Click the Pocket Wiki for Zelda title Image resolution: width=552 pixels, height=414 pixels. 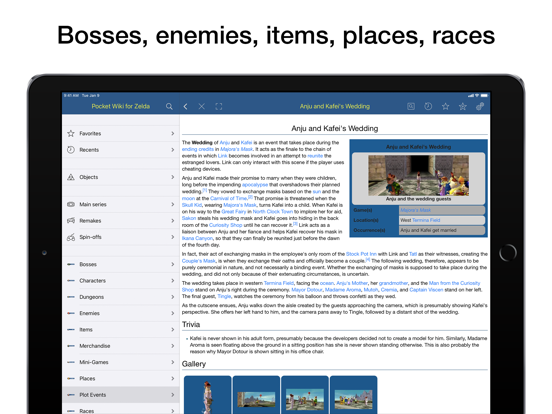point(121,106)
